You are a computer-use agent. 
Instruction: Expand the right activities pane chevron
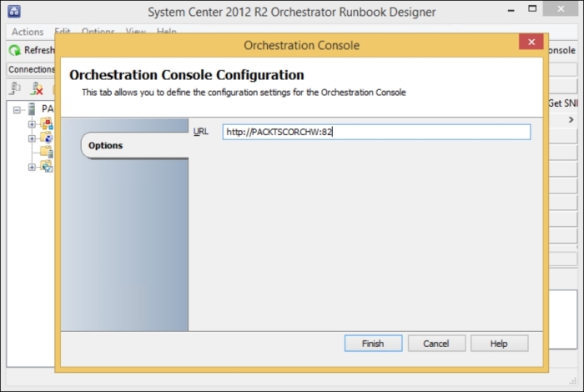point(571,120)
